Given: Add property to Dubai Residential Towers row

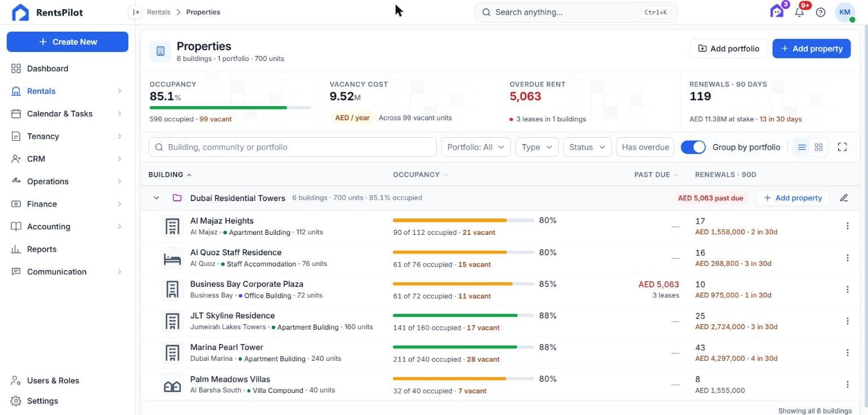Looking at the screenshot, I should pyautogui.click(x=792, y=198).
